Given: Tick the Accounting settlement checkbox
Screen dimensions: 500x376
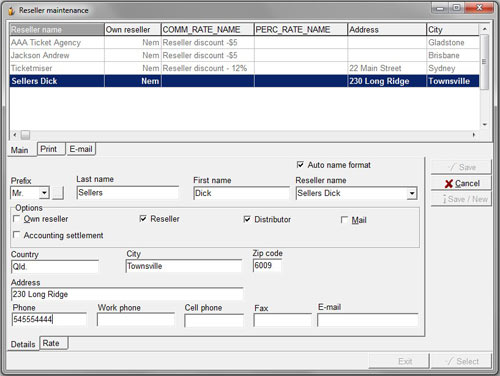Looking at the screenshot, I should (x=16, y=235).
